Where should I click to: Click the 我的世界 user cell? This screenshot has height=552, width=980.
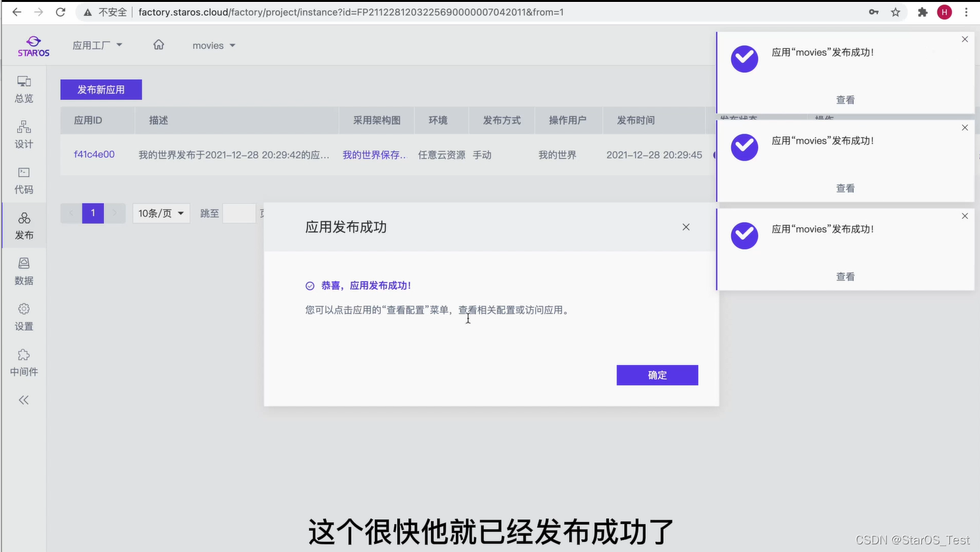(x=557, y=155)
